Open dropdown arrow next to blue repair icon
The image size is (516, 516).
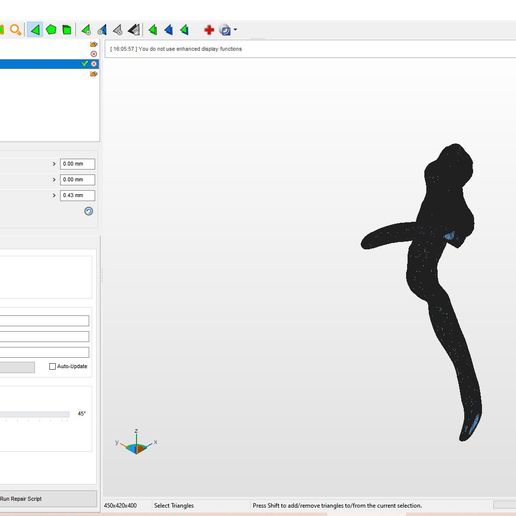(235, 30)
